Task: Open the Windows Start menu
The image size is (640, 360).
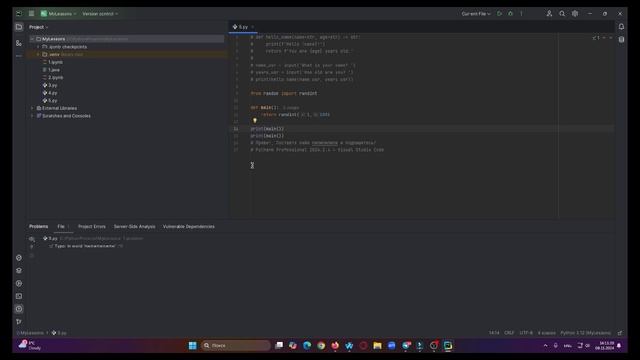Action: [x=193, y=346]
